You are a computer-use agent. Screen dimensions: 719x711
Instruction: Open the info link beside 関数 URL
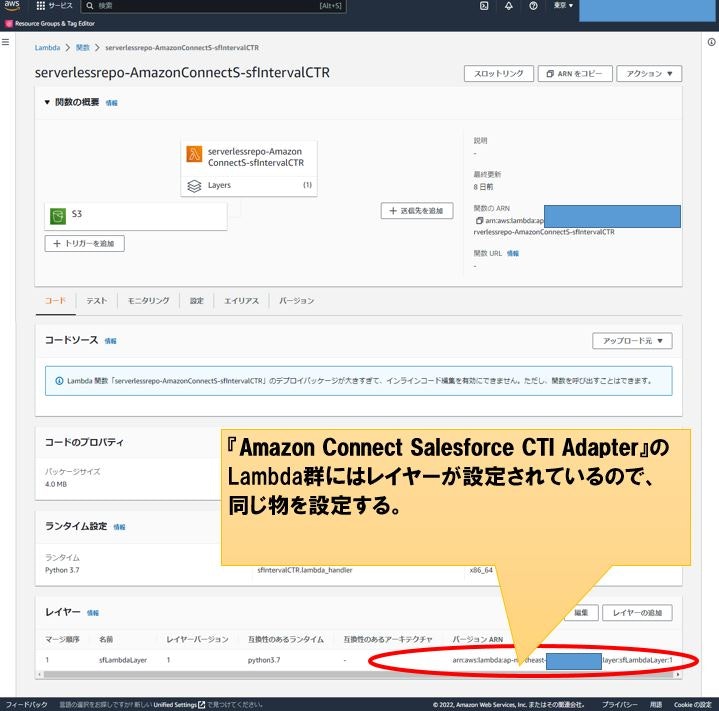[x=513, y=254]
